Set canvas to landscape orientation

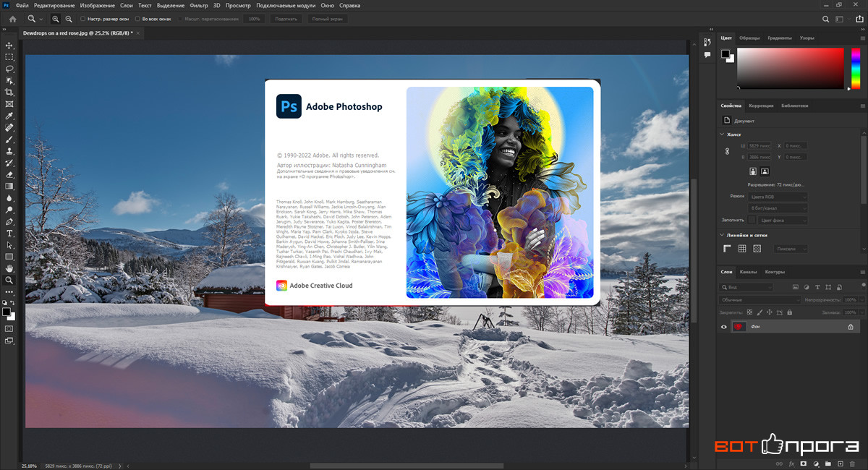tap(765, 171)
